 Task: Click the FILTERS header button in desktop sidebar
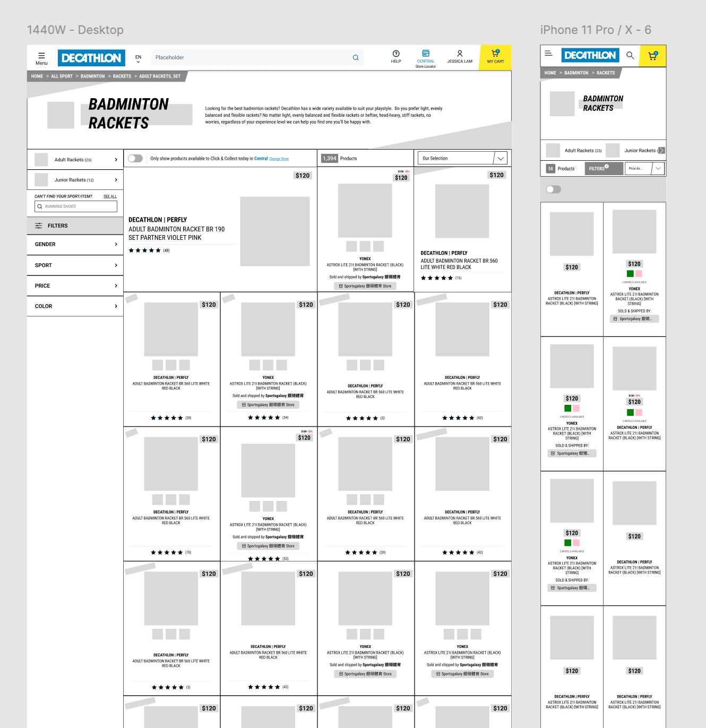click(75, 226)
